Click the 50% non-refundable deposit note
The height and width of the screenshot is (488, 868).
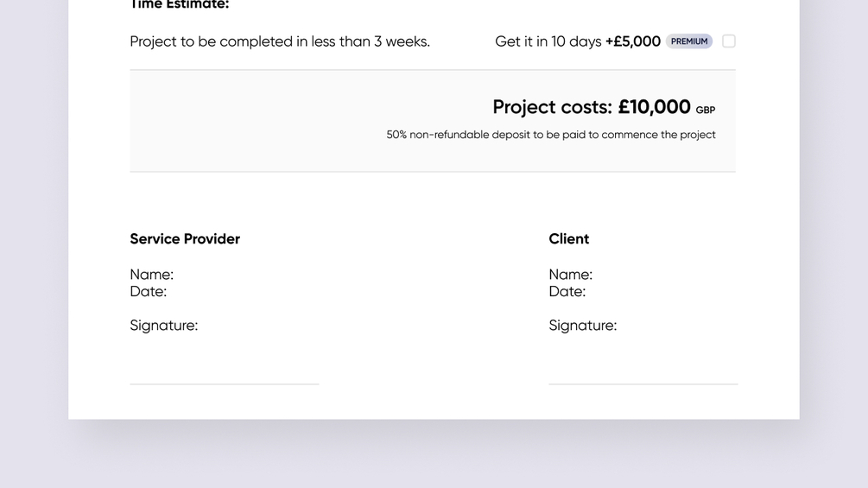click(551, 135)
